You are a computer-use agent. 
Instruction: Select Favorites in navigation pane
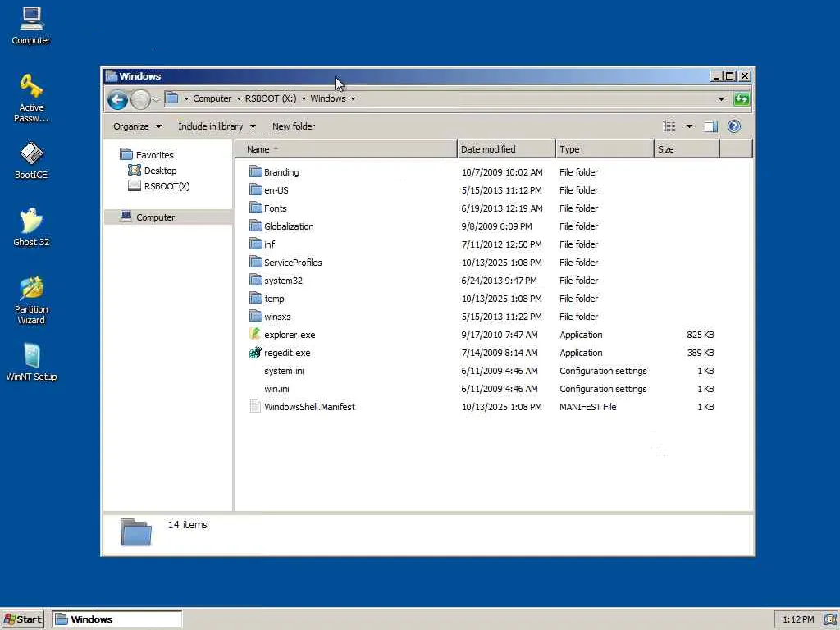(x=155, y=155)
